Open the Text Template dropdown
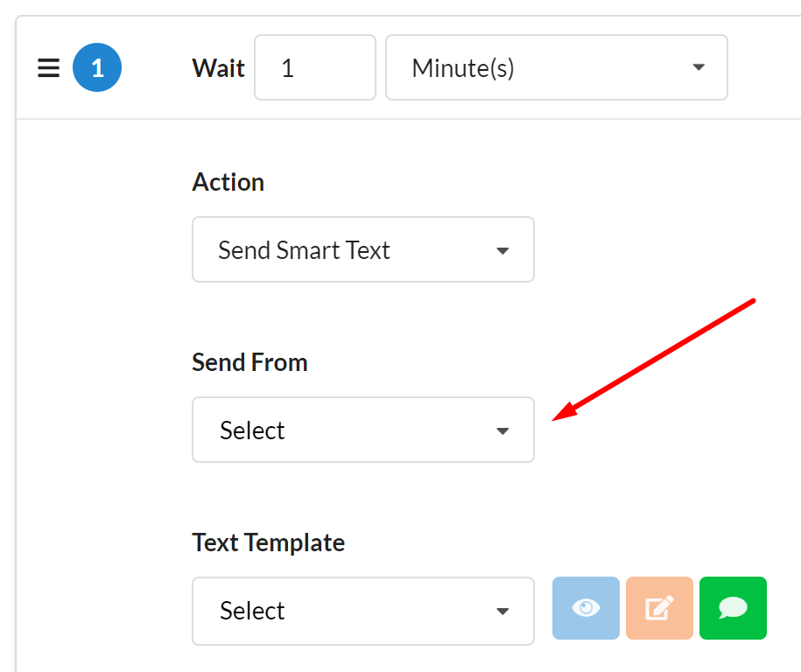801x672 pixels. (362, 611)
